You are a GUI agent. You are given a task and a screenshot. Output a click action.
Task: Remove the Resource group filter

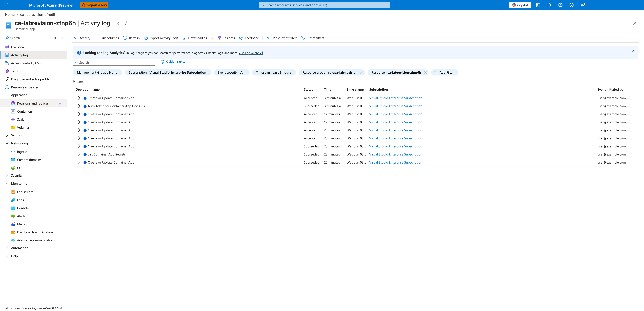(x=361, y=72)
